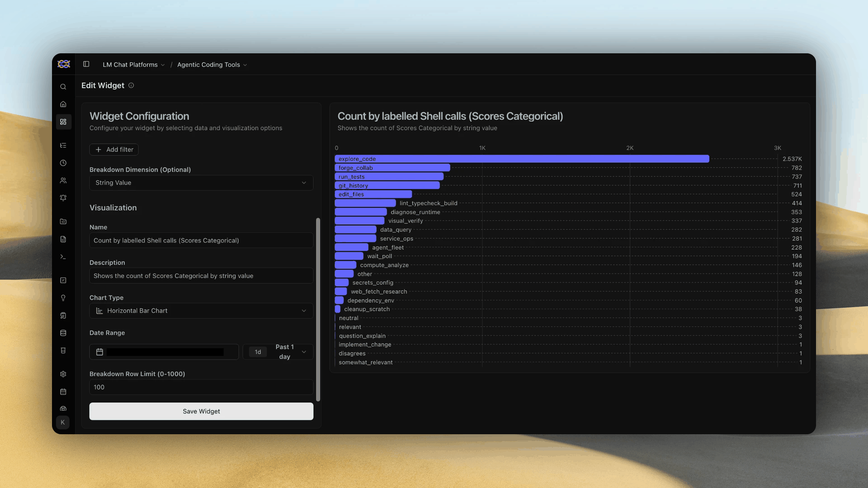Open the Tracing list icon
868x488 pixels.
pos(63,145)
